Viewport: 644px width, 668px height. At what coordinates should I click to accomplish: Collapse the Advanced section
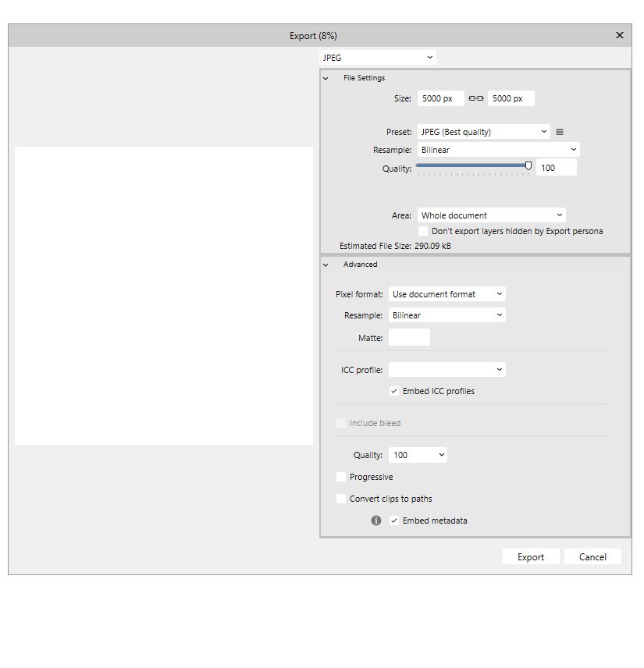[326, 265]
